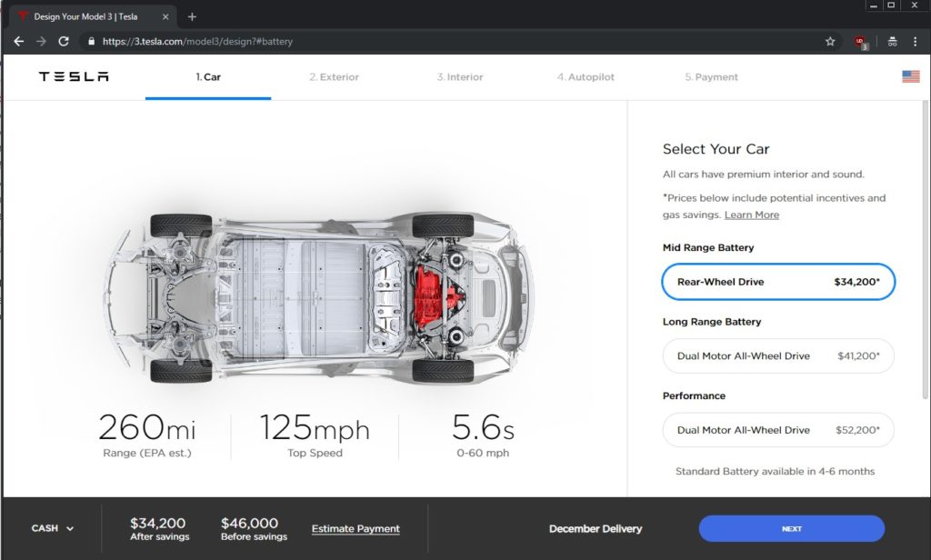Select Mid Range Rear-Wheel Drive $34,200 option
Image resolution: width=931 pixels, height=560 pixels.
pyautogui.click(x=778, y=282)
